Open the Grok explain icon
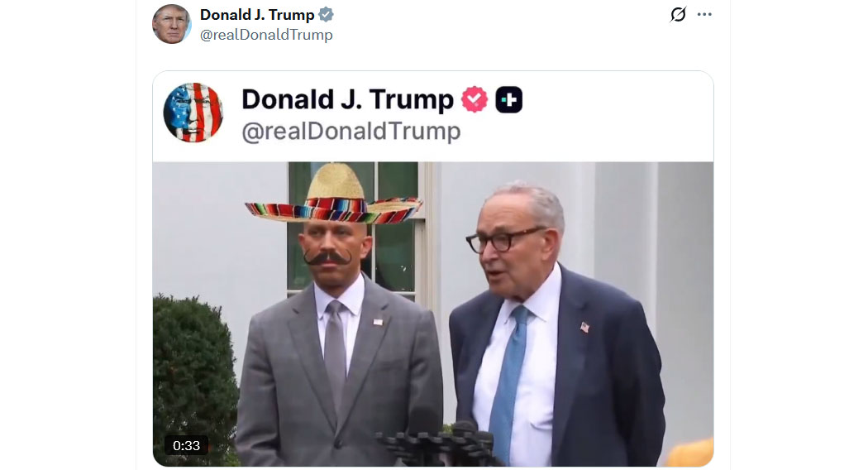The height and width of the screenshot is (470, 868). [678, 15]
